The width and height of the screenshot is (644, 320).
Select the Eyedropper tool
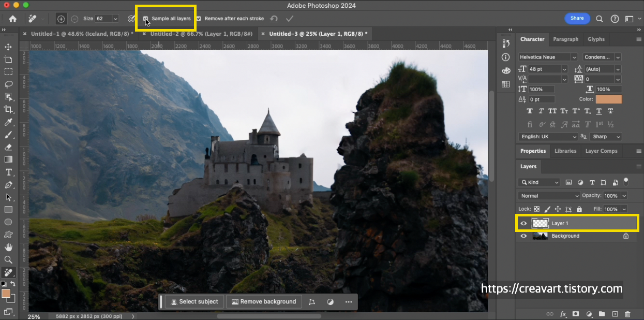coord(8,122)
